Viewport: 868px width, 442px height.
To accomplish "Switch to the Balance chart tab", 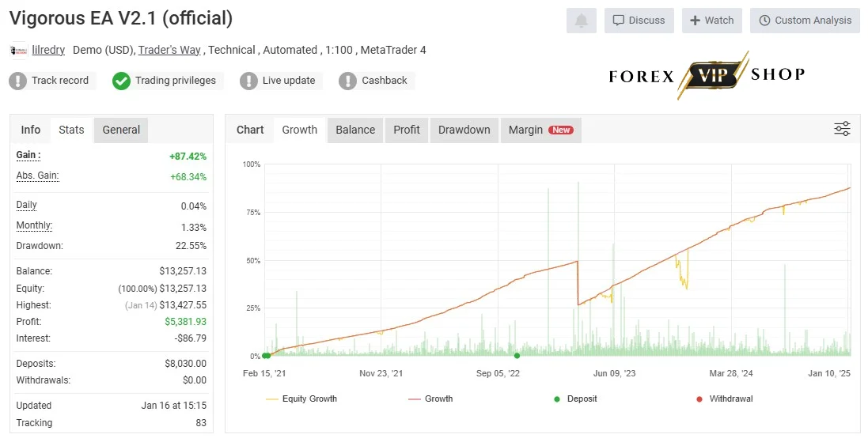I will click(355, 130).
